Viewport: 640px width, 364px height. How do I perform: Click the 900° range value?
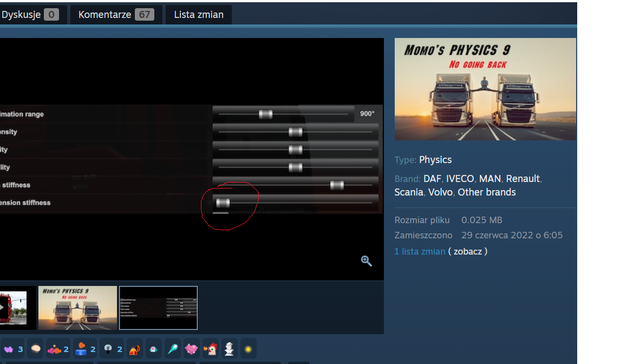pyautogui.click(x=367, y=114)
